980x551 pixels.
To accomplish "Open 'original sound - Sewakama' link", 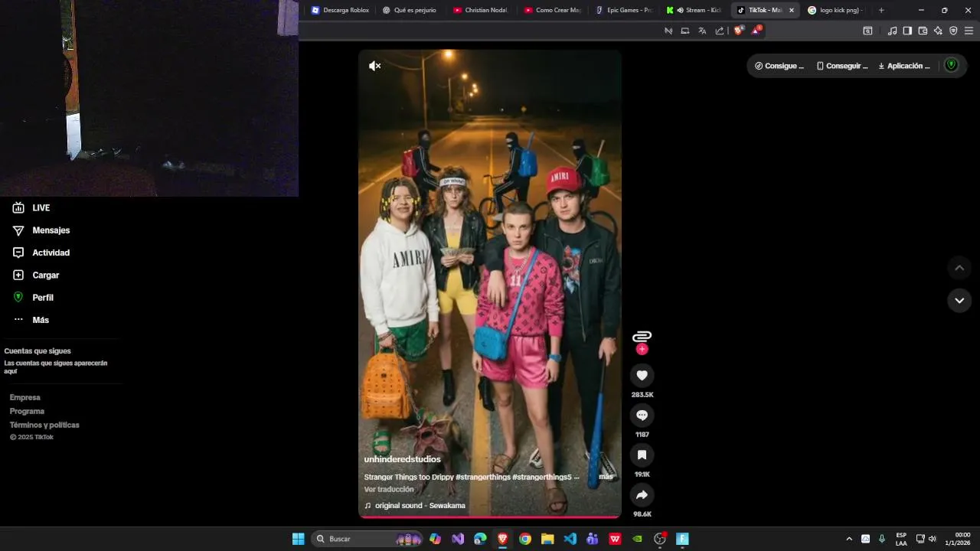I will coord(414,506).
